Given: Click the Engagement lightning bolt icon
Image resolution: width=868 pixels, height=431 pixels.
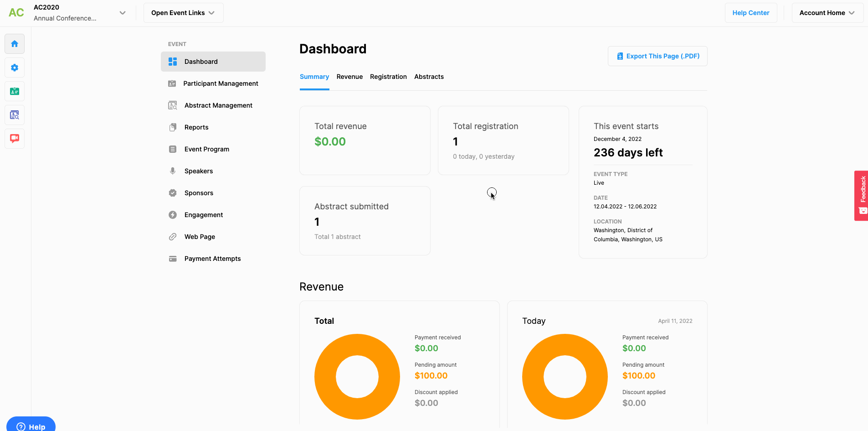Looking at the screenshot, I should [173, 215].
